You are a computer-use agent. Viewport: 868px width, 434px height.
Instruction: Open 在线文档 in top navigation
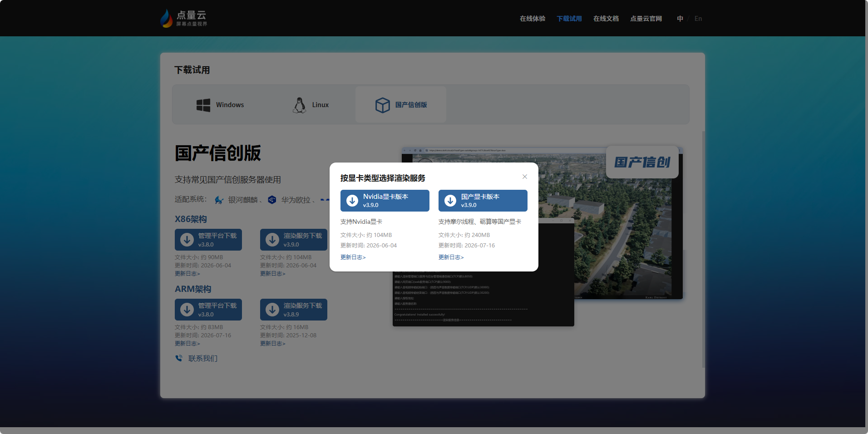(x=606, y=19)
